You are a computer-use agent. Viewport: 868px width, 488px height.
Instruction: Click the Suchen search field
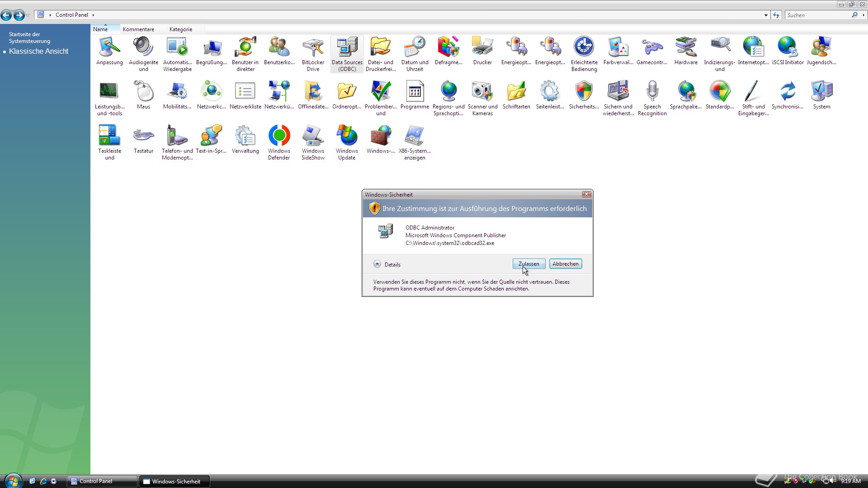coord(818,15)
